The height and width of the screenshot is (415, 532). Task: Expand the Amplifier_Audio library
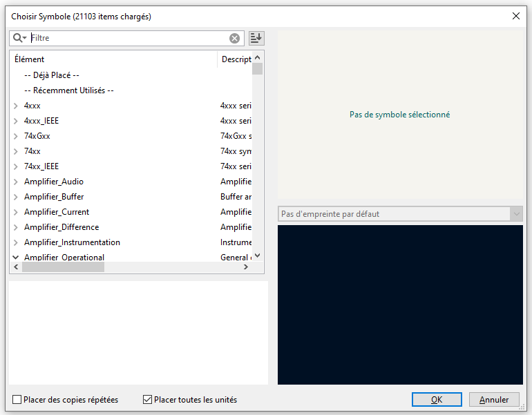pyautogui.click(x=16, y=182)
